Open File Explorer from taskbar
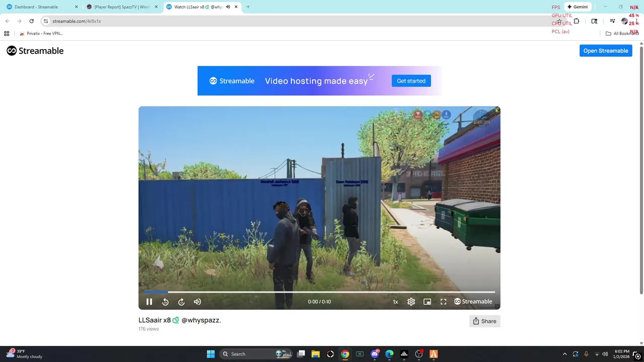 [315, 354]
